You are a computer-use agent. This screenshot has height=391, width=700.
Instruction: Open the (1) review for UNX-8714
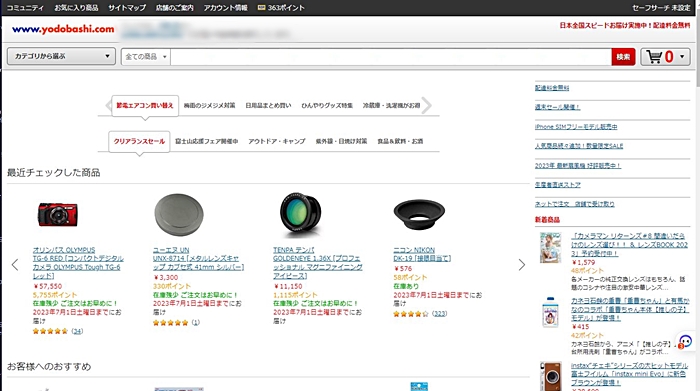196,322
